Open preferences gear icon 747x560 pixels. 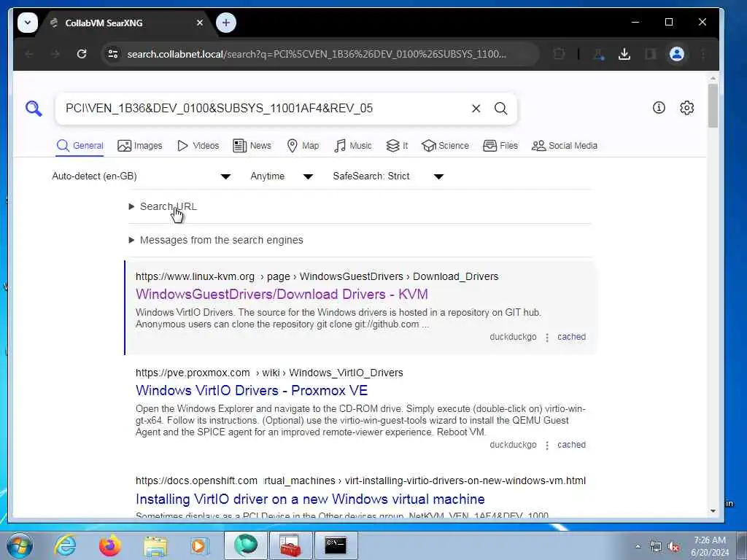686,108
